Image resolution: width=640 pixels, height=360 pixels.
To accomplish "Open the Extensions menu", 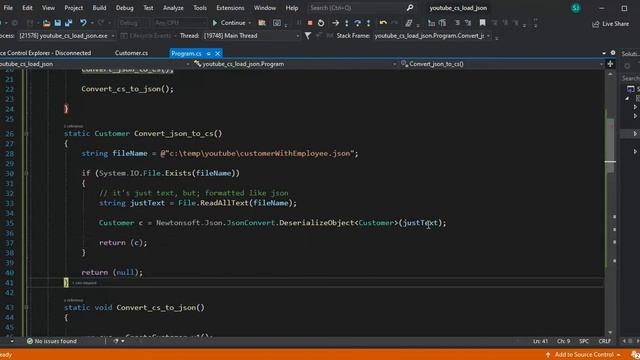I will pos(230,8).
